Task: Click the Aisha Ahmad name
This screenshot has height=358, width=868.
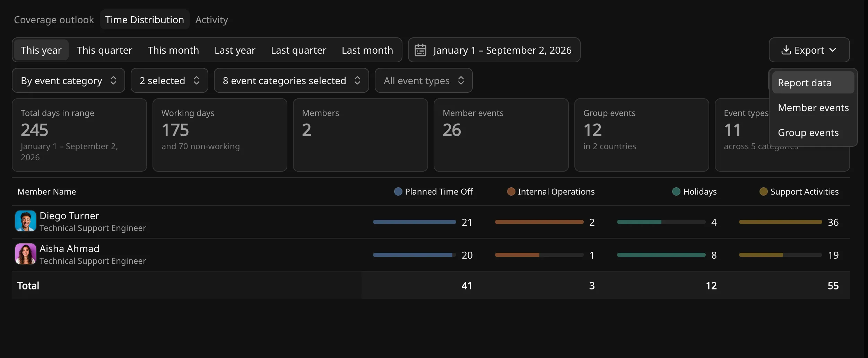Action: (x=69, y=249)
